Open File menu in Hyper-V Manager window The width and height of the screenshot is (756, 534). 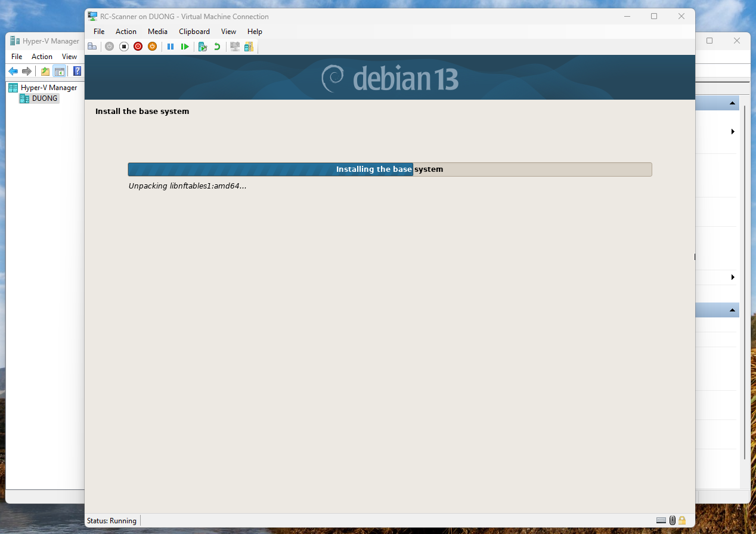[x=17, y=57]
